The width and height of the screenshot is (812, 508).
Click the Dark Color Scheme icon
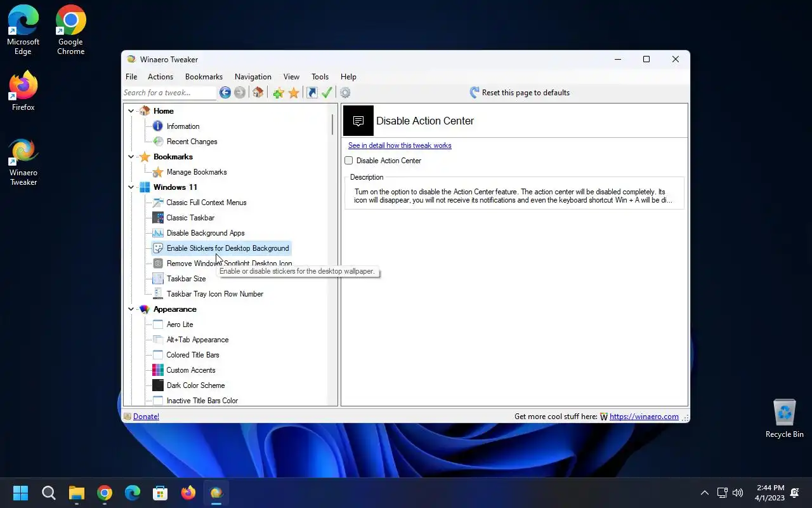(158, 385)
